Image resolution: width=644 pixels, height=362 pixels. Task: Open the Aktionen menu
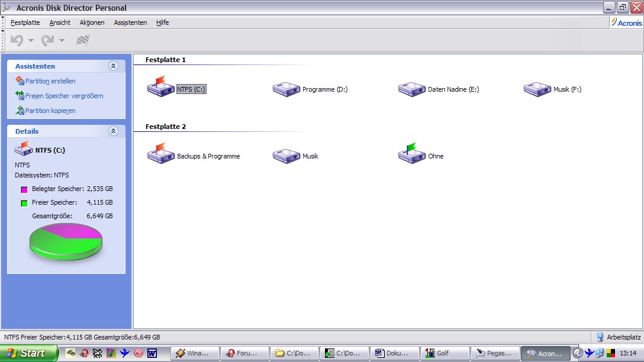pyautogui.click(x=92, y=22)
